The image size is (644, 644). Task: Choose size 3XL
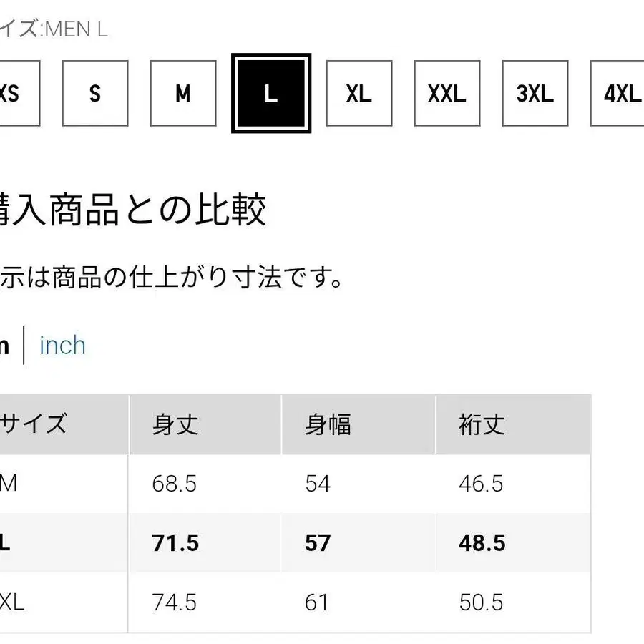click(535, 94)
